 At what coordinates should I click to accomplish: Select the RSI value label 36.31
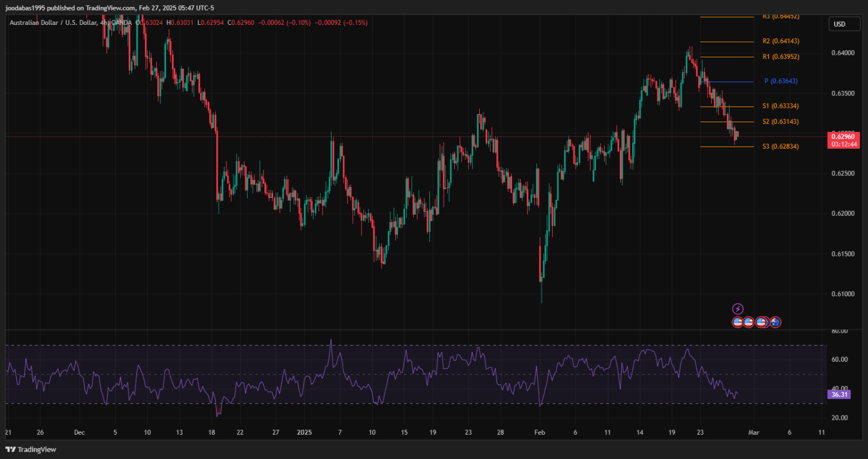click(x=839, y=394)
